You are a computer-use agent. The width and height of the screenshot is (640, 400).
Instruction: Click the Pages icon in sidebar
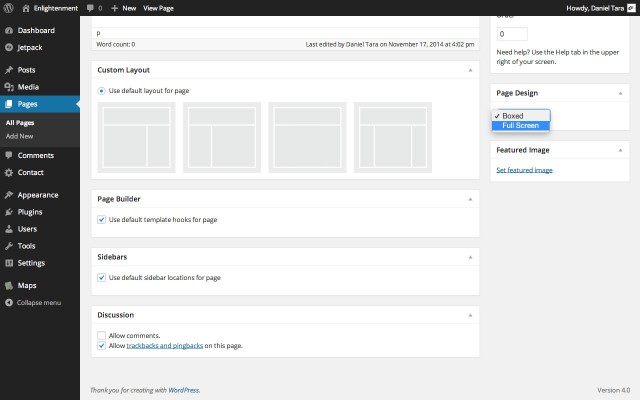point(9,104)
